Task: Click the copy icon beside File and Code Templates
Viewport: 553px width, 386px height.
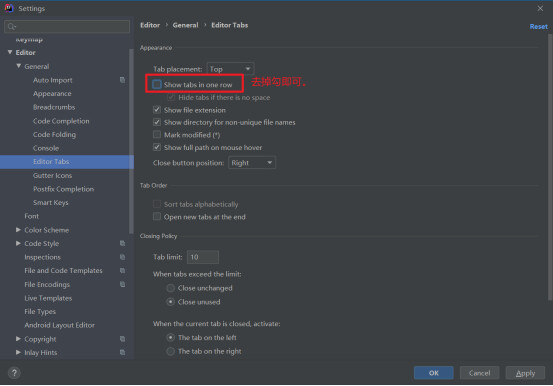Action: [x=122, y=271]
